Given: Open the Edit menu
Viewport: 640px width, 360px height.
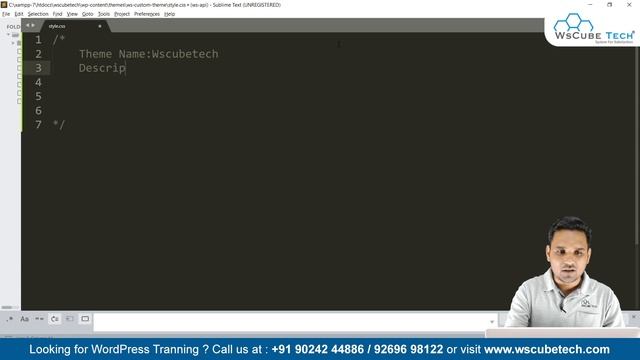Looking at the screenshot, I should tap(19, 14).
